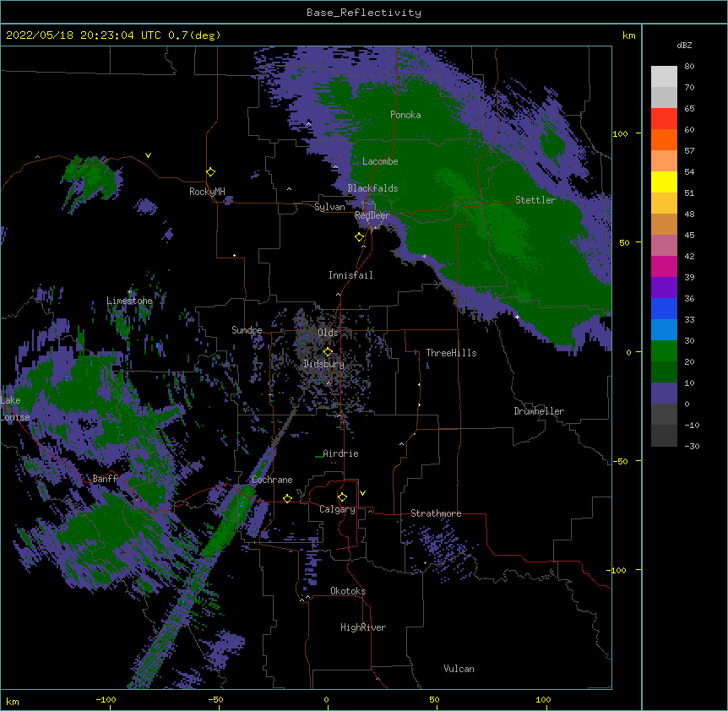Click the 'Banff' city label
This screenshot has width=728, height=711.
point(105,479)
